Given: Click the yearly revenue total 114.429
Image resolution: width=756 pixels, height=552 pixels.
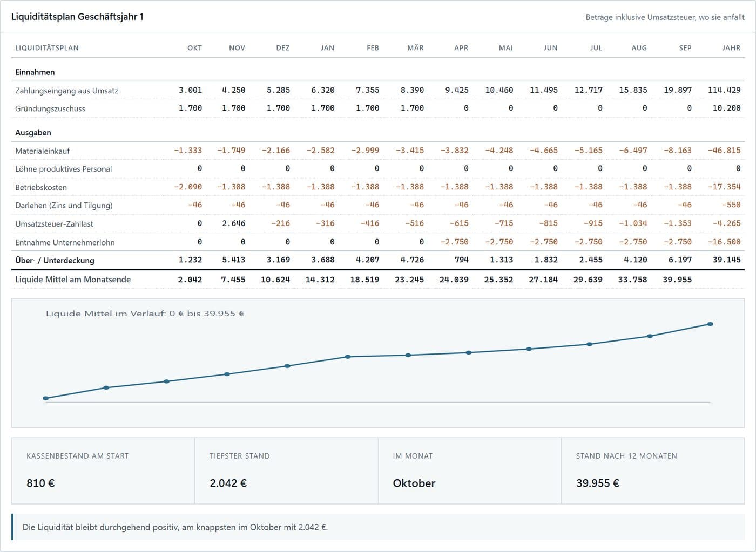Looking at the screenshot, I should tap(724, 90).
